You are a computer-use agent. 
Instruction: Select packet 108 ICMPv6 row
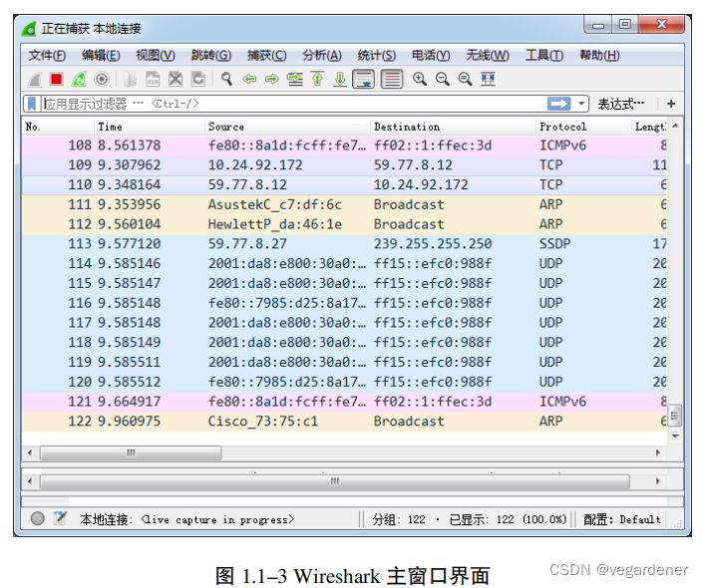(x=344, y=145)
